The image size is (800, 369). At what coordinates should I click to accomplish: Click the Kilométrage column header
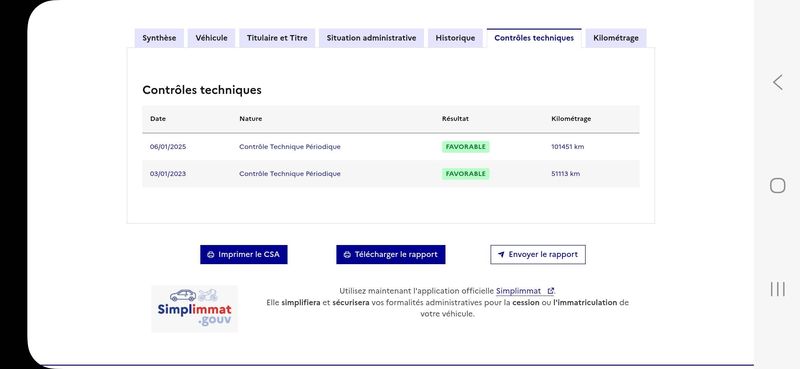pyautogui.click(x=571, y=118)
